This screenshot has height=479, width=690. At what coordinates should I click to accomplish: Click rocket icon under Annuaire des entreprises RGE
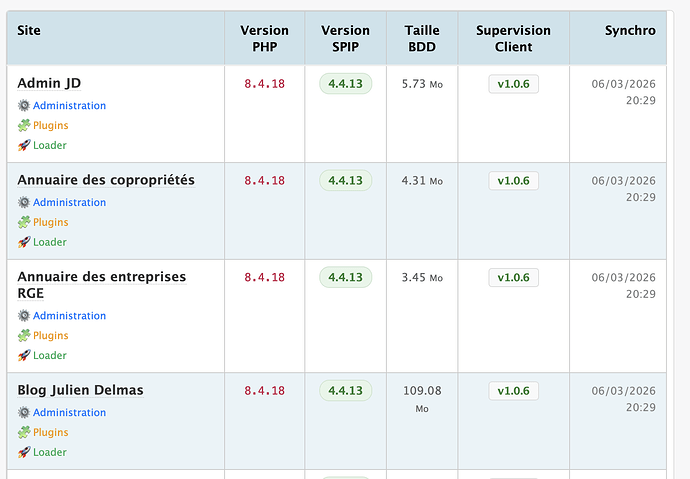24,355
